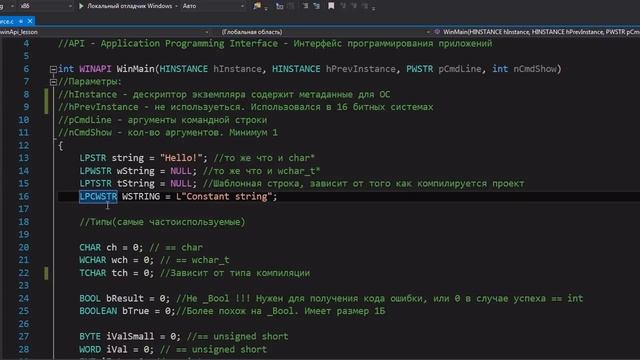Click the opening brace on line 12

click(x=60, y=146)
